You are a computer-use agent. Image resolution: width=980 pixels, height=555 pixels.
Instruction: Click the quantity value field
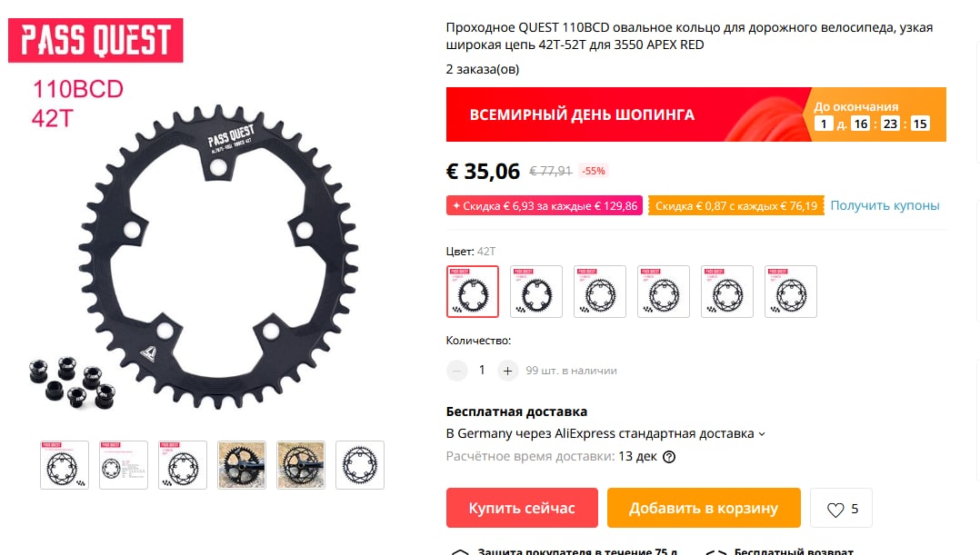[x=482, y=371]
